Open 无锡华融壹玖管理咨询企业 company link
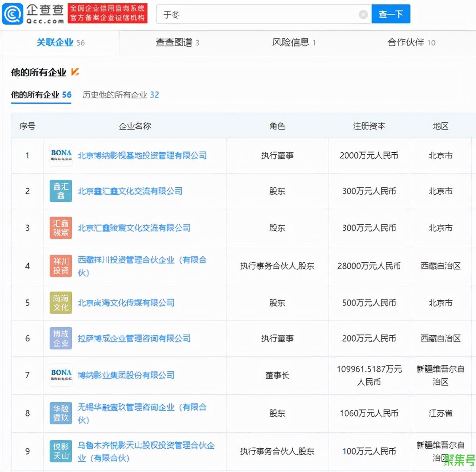Image resolution: width=476 pixels, height=472 pixels. [142, 413]
